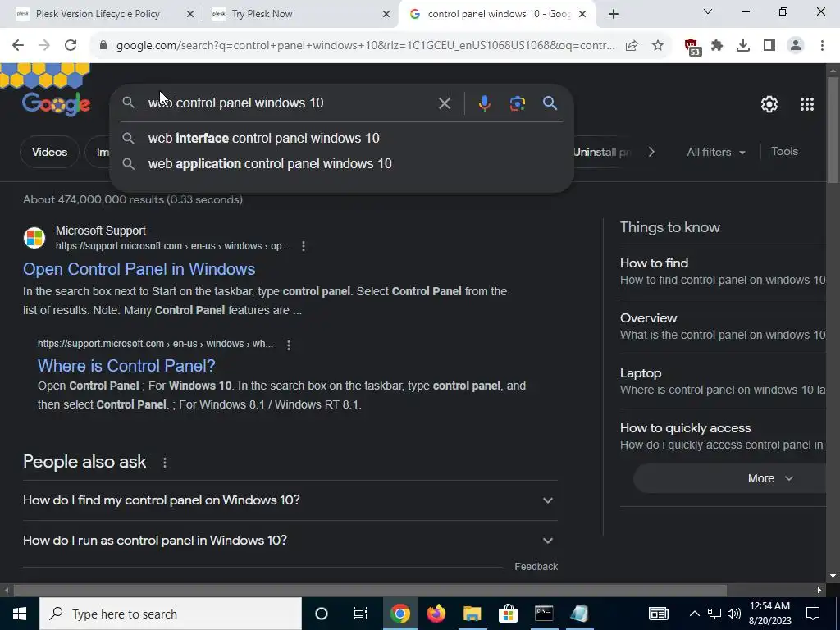Open the volume control in system tray
The height and width of the screenshot is (630, 840).
pos(734,614)
